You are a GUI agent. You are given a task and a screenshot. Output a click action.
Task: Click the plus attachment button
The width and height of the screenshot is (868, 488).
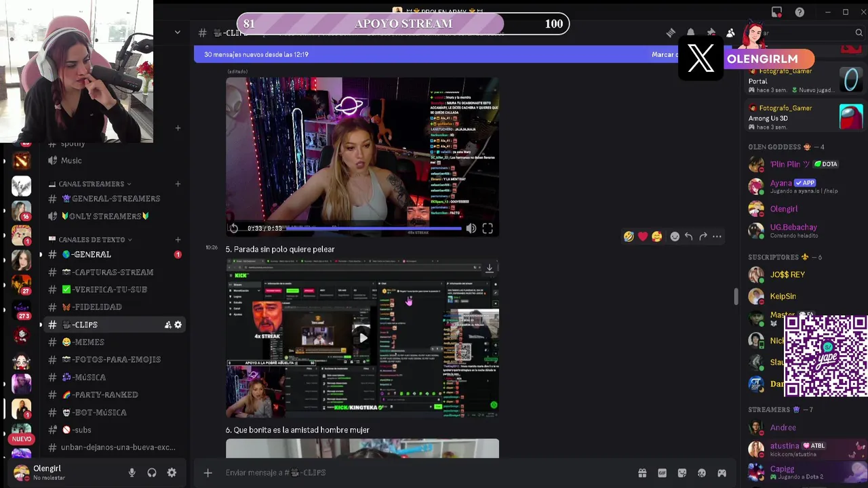coord(208,473)
